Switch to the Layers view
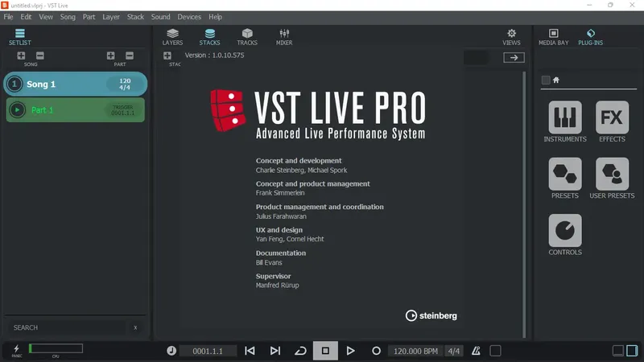 tap(172, 37)
